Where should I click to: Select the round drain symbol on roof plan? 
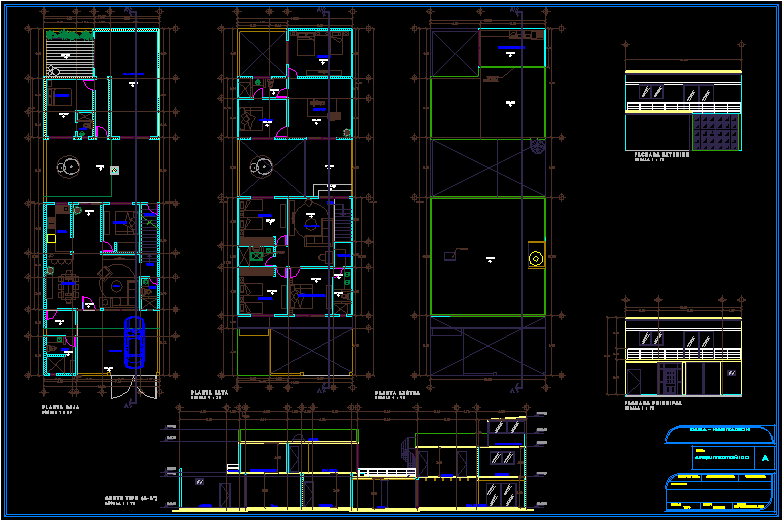[538, 147]
